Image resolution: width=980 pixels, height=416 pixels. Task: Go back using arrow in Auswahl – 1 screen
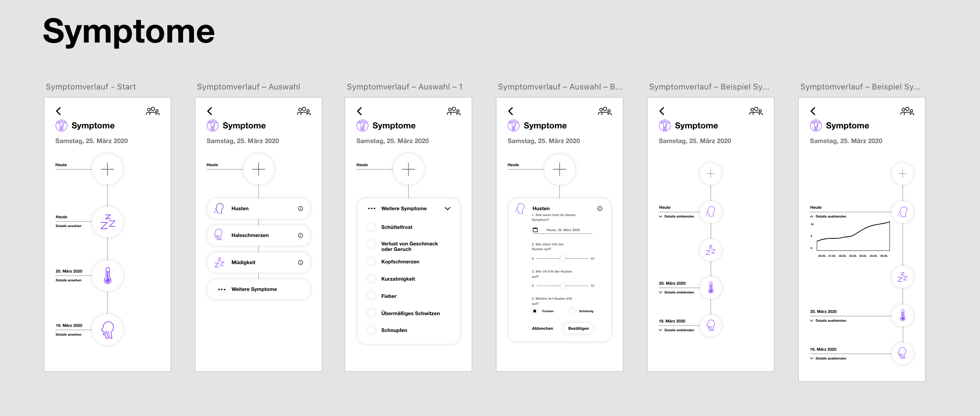(x=359, y=111)
